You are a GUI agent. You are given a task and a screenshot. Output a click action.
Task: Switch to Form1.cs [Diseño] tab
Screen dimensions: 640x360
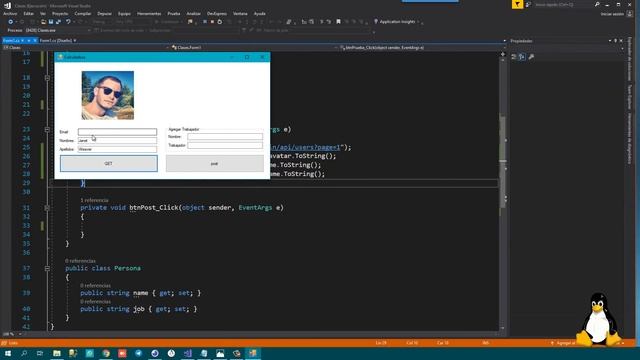[56, 41]
